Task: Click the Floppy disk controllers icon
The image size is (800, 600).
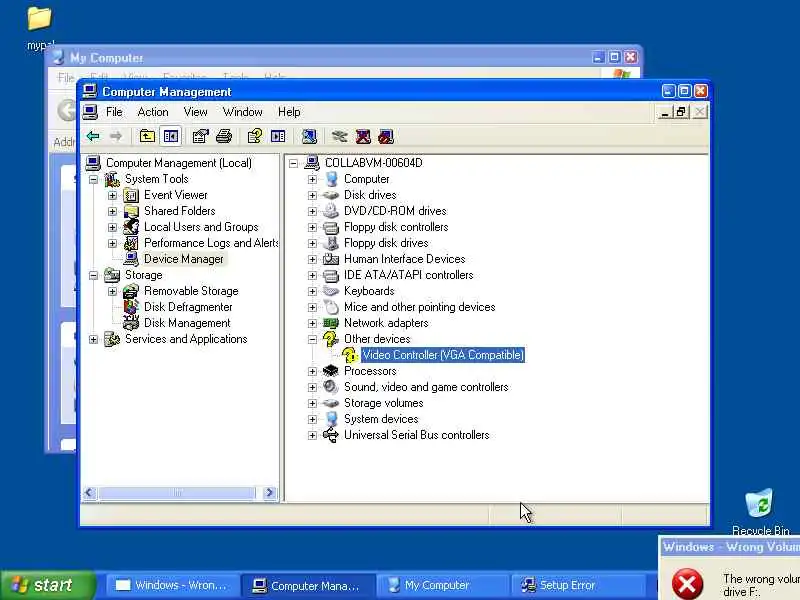Action: [x=331, y=228]
